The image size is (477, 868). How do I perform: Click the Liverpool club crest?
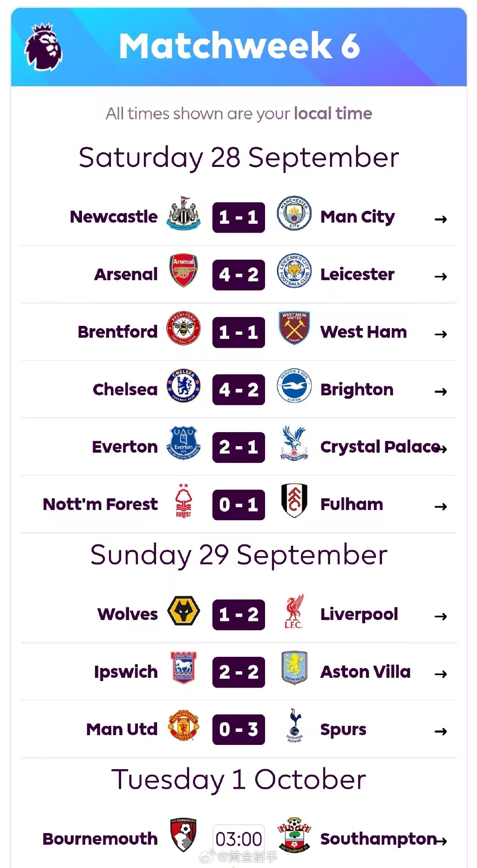(294, 611)
